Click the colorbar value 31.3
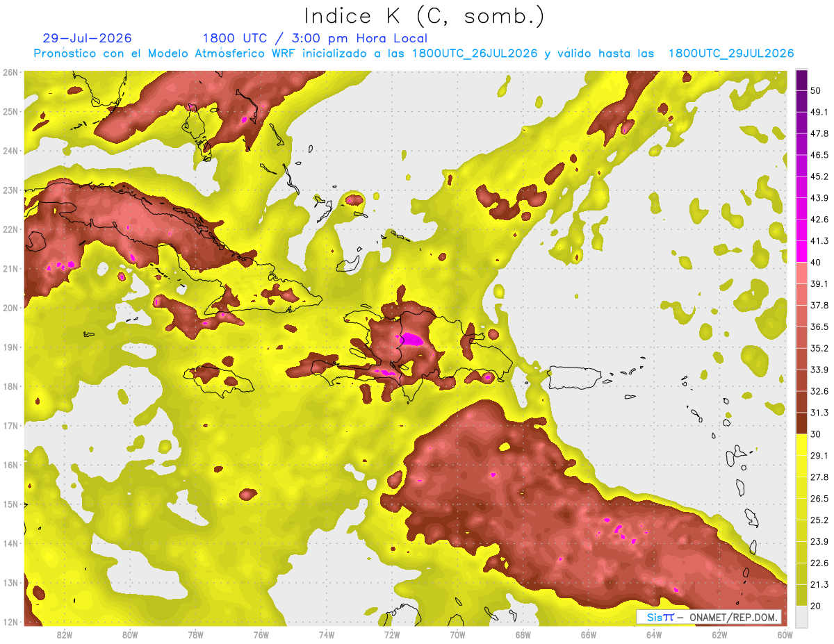 tap(819, 413)
